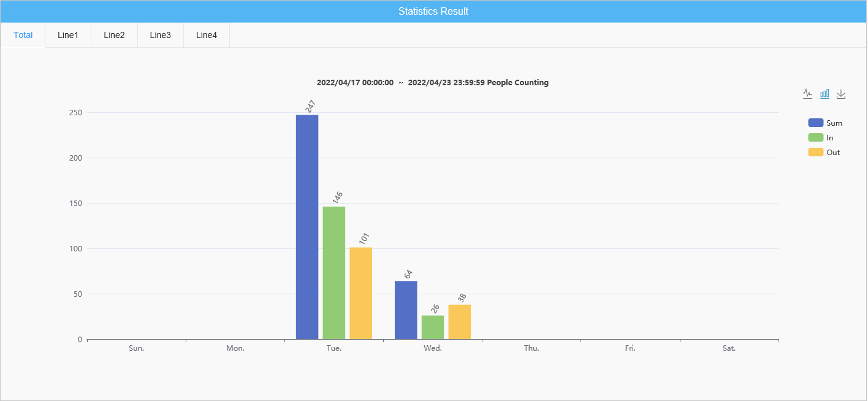Click the Sat. axis label
The height and width of the screenshot is (401, 868).
(729, 348)
